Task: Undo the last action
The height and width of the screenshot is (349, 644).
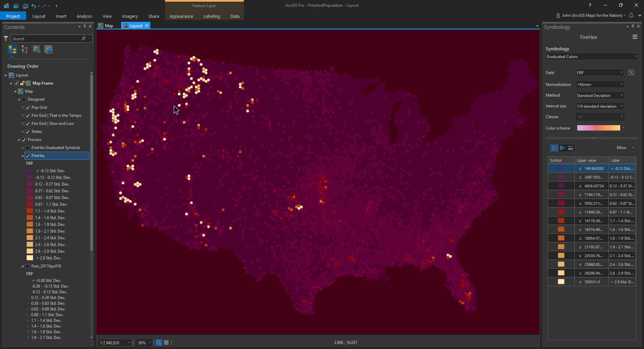Action: click(x=34, y=6)
